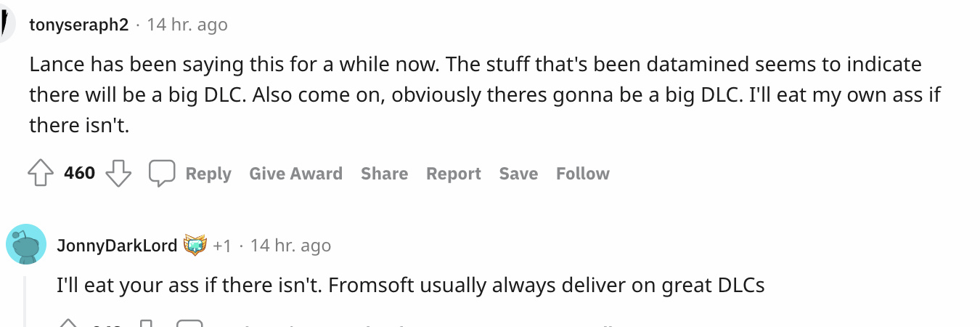Upvote tonyseraph2's comment
This screenshot has width=980, height=327.
[41, 174]
